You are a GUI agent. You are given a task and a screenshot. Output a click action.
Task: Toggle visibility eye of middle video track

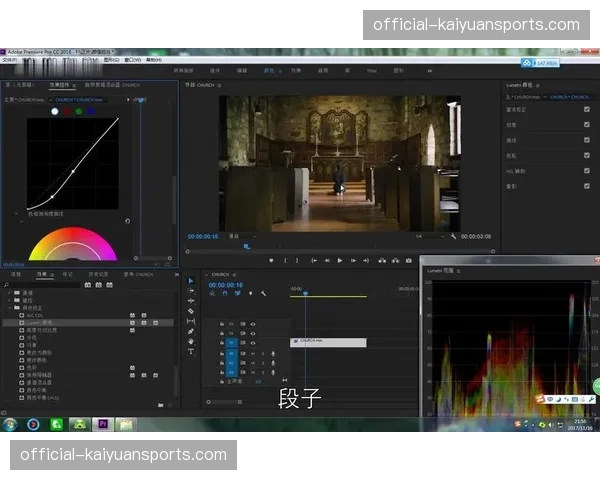pyautogui.click(x=253, y=333)
